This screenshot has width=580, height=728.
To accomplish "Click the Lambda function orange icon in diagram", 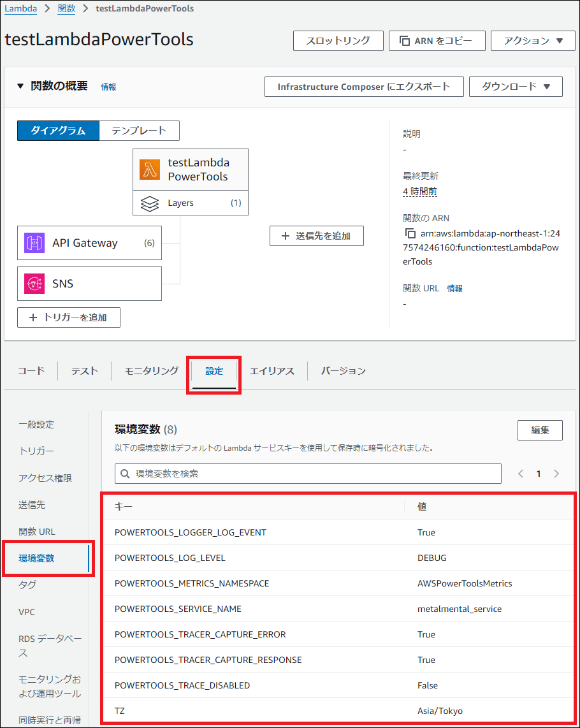I will click(x=150, y=170).
